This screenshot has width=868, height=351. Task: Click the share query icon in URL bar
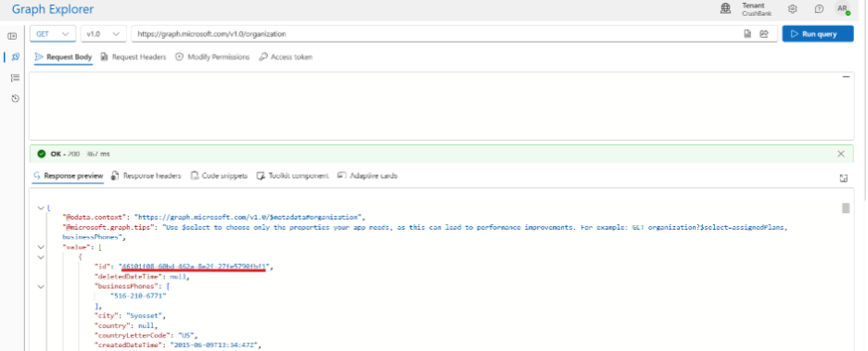point(764,34)
